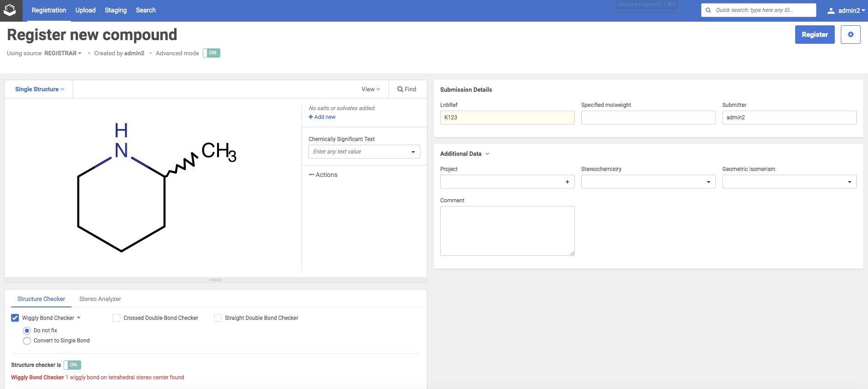Click the quick search magnifier icon
The height and width of the screenshot is (389, 868).
tap(709, 10)
